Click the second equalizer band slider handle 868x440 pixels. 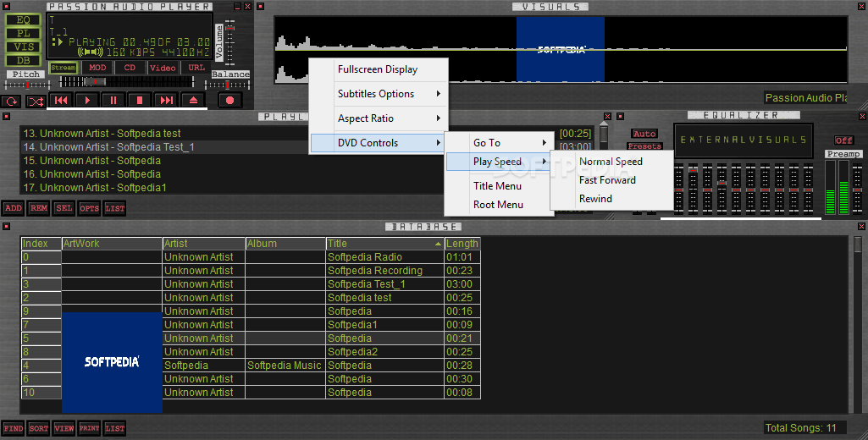(x=693, y=172)
